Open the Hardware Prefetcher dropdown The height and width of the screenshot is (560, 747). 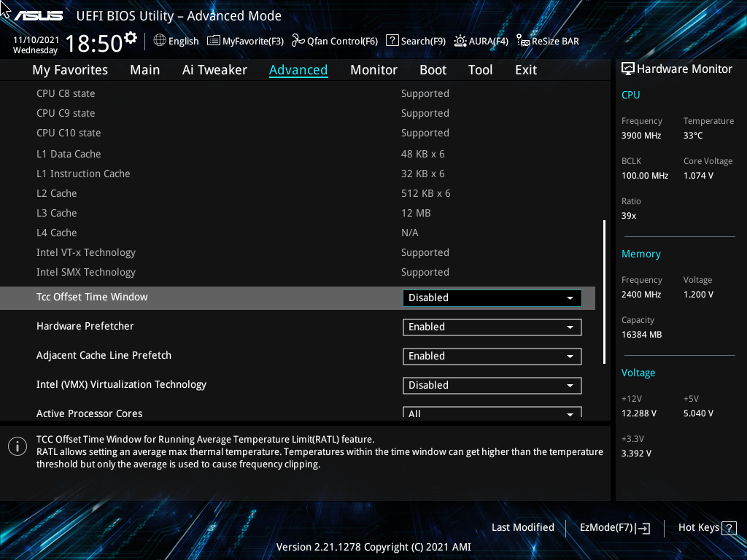492,327
